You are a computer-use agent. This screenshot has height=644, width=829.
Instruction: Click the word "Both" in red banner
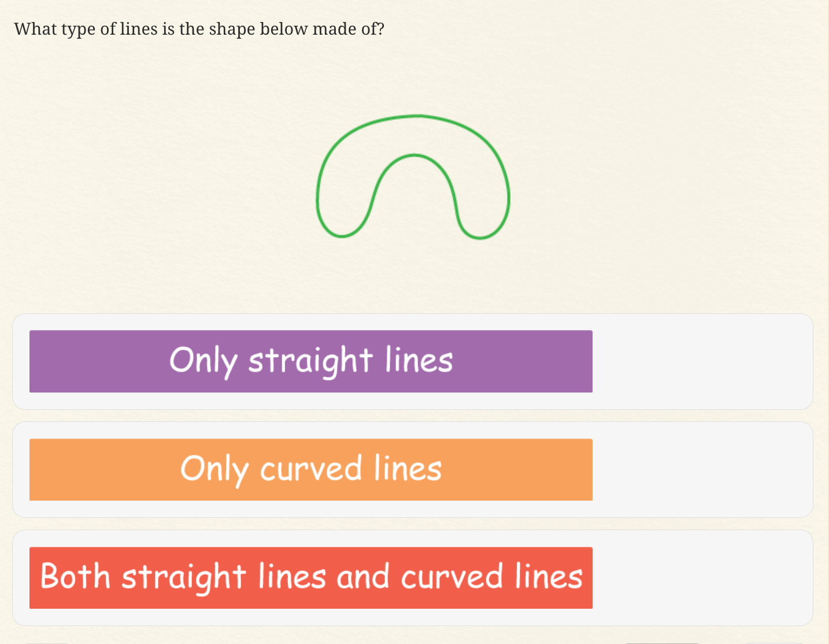[75, 576]
